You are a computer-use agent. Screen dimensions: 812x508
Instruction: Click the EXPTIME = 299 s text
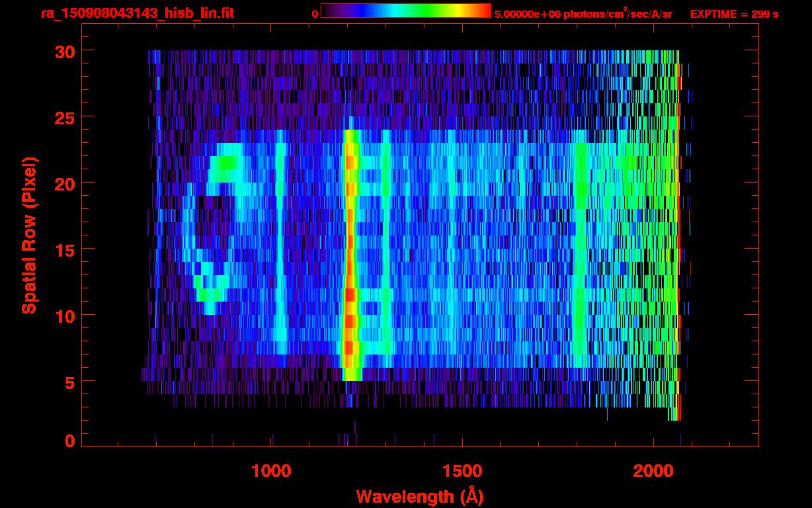point(734,14)
